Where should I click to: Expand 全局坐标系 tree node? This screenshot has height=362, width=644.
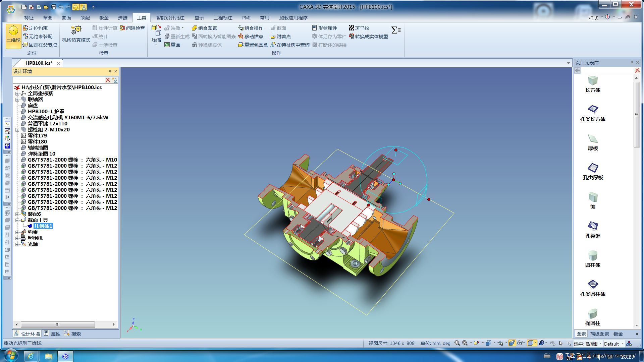point(17,94)
